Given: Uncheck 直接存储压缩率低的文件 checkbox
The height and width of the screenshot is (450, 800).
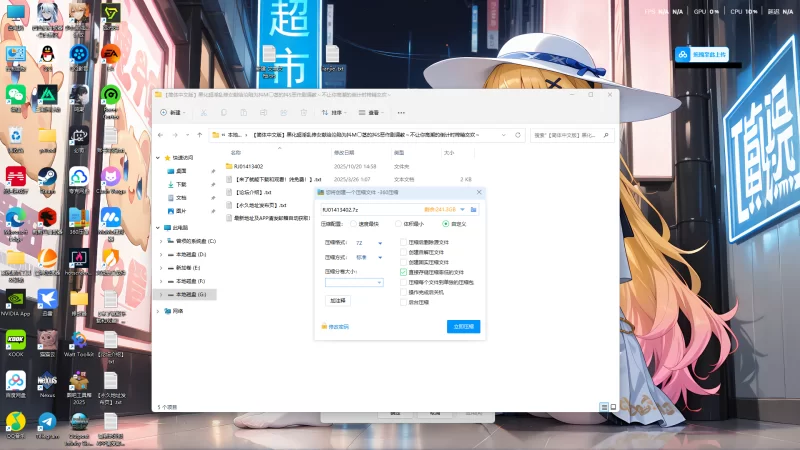Looking at the screenshot, I should click(x=404, y=271).
